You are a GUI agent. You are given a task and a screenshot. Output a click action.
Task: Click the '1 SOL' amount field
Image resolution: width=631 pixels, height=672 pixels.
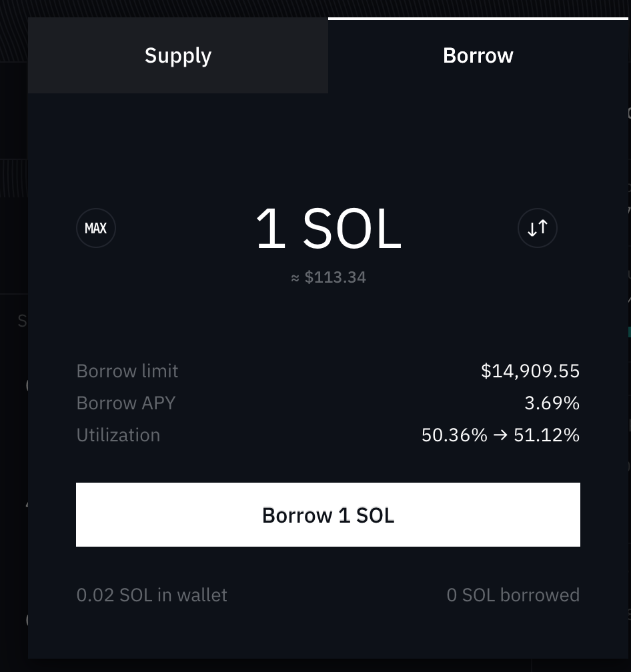pyautogui.click(x=328, y=228)
